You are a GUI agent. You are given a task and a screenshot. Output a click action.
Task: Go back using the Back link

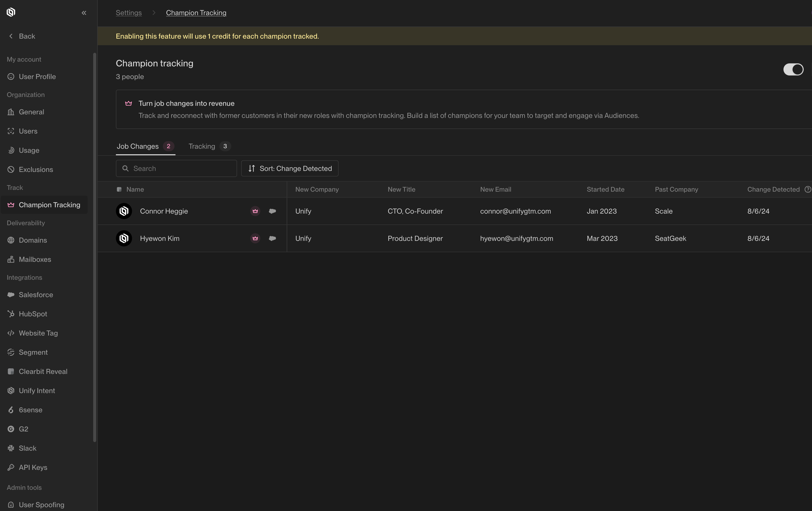22,36
